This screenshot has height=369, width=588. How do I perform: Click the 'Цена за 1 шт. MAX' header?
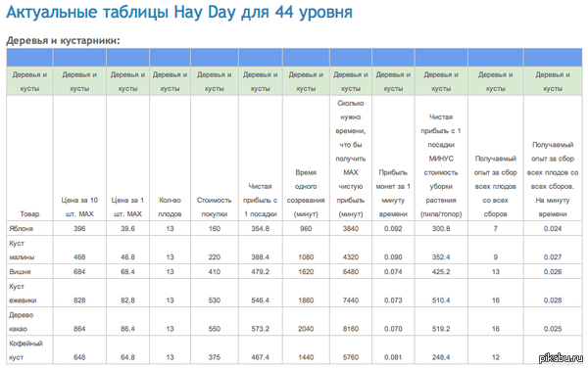[x=127, y=208]
